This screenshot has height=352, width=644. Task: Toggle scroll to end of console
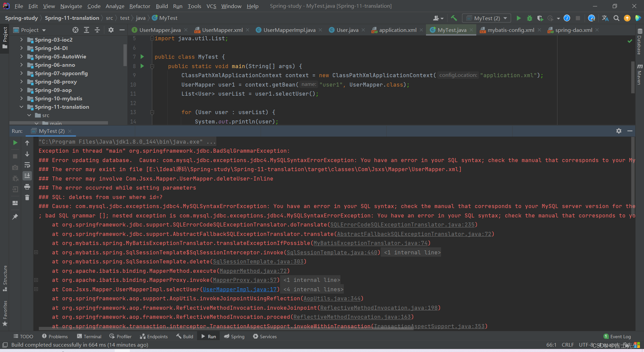tap(27, 175)
